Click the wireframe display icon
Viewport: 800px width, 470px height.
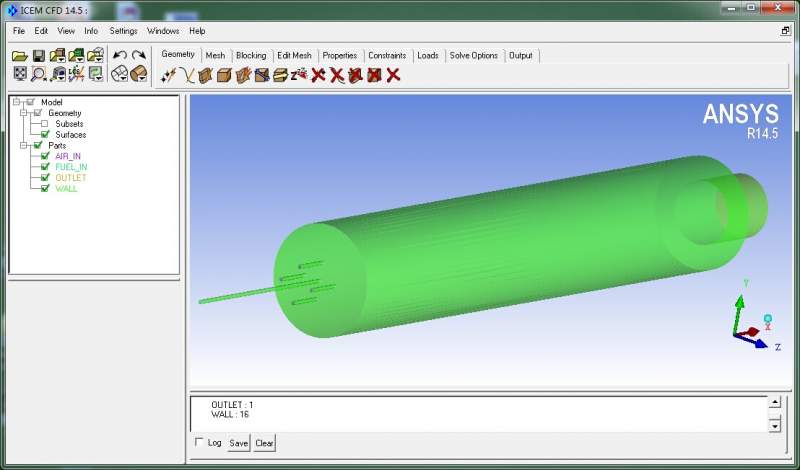pyautogui.click(x=120, y=74)
